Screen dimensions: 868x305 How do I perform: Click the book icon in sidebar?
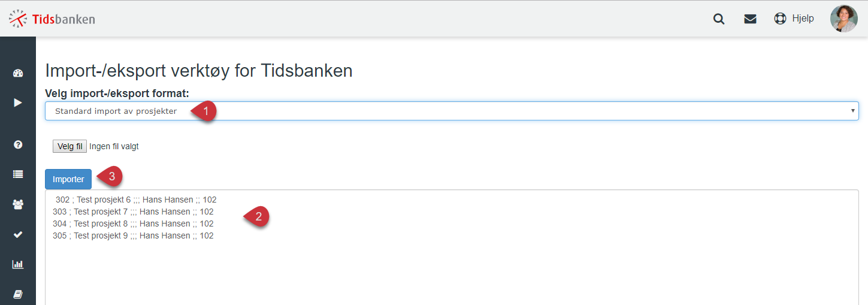17,294
